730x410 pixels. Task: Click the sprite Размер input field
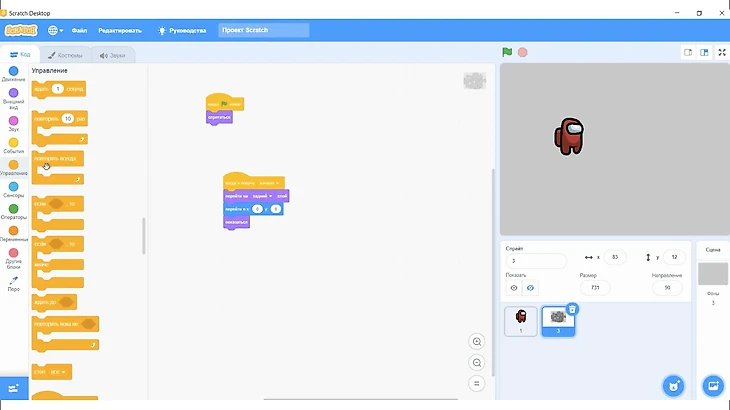click(594, 288)
